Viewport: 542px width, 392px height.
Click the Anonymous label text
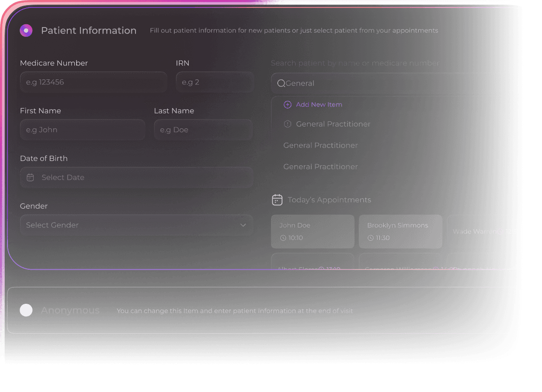70,310
